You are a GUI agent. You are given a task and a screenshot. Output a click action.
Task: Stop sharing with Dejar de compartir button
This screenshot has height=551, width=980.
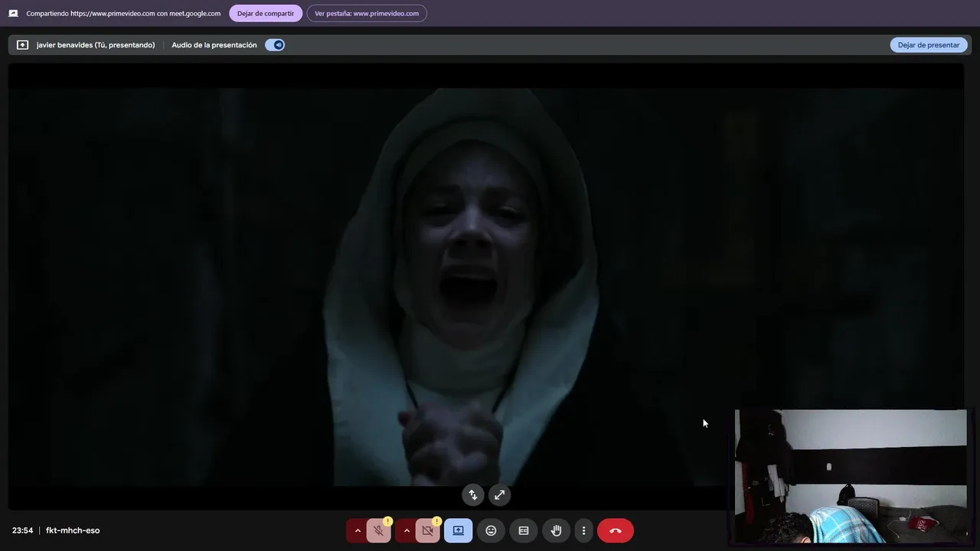click(266, 13)
